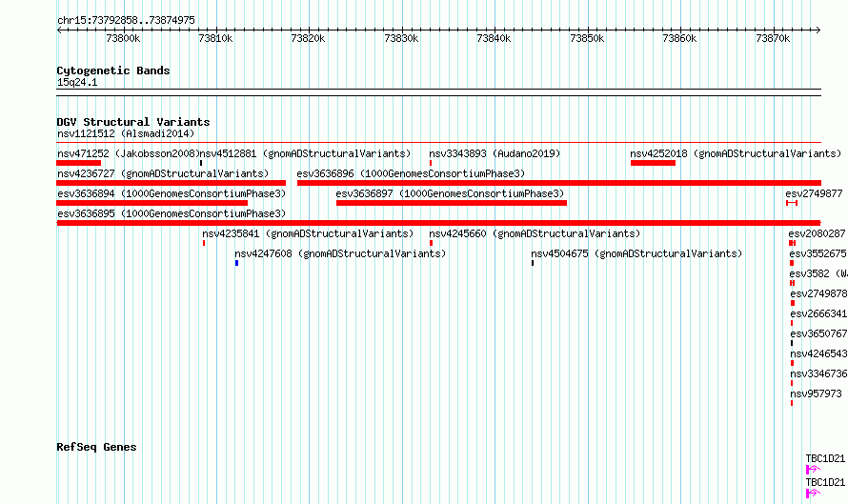Click the 15q24.1 cytogenetic band bar

[438, 92]
